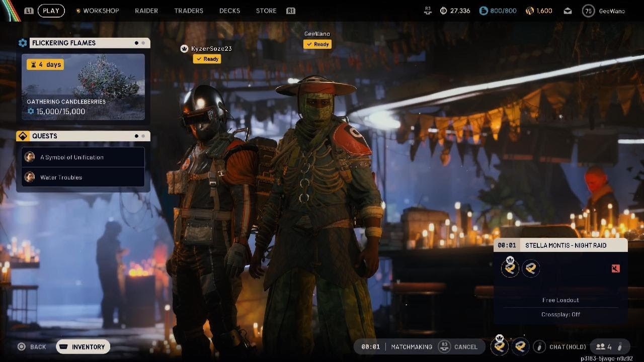This screenshot has height=362, width=644.
Task: Click the R1 bumper icon
Action: 290,11
